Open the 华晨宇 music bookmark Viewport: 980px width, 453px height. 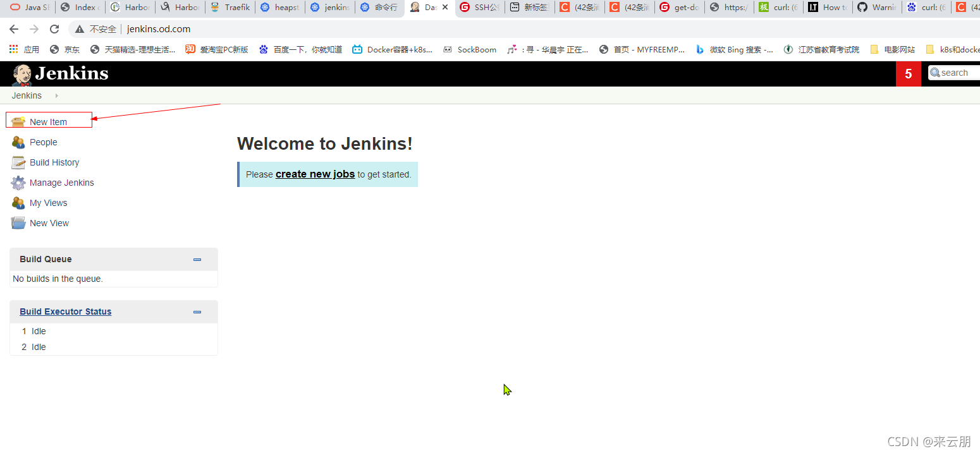pos(548,49)
